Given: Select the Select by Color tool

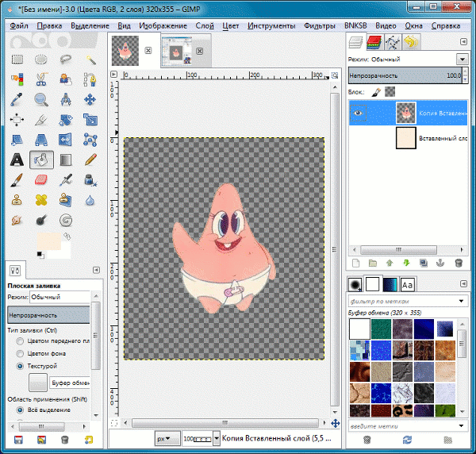Looking at the screenshot, I should pyautogui.click(x=17, y=79).
